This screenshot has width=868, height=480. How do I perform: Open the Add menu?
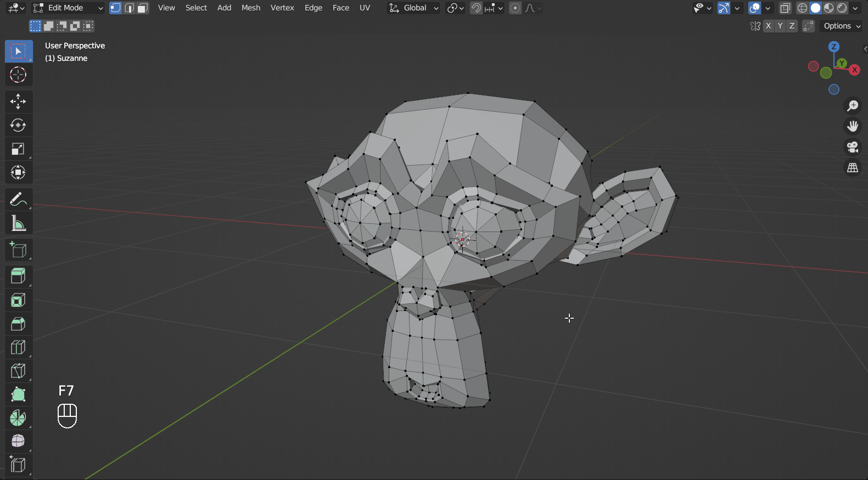224,8
